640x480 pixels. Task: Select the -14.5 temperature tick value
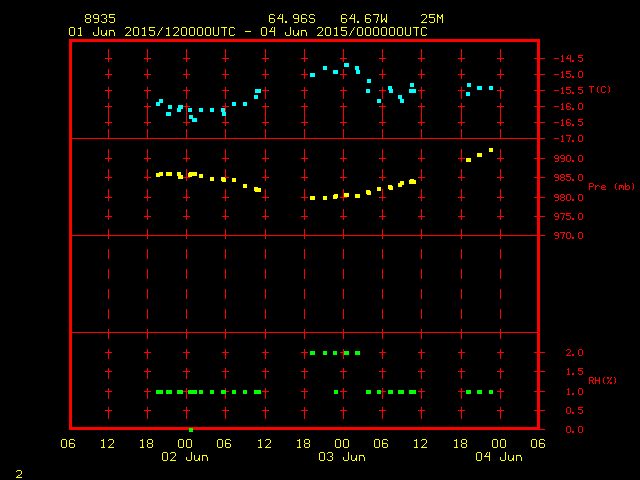point(569,58)
